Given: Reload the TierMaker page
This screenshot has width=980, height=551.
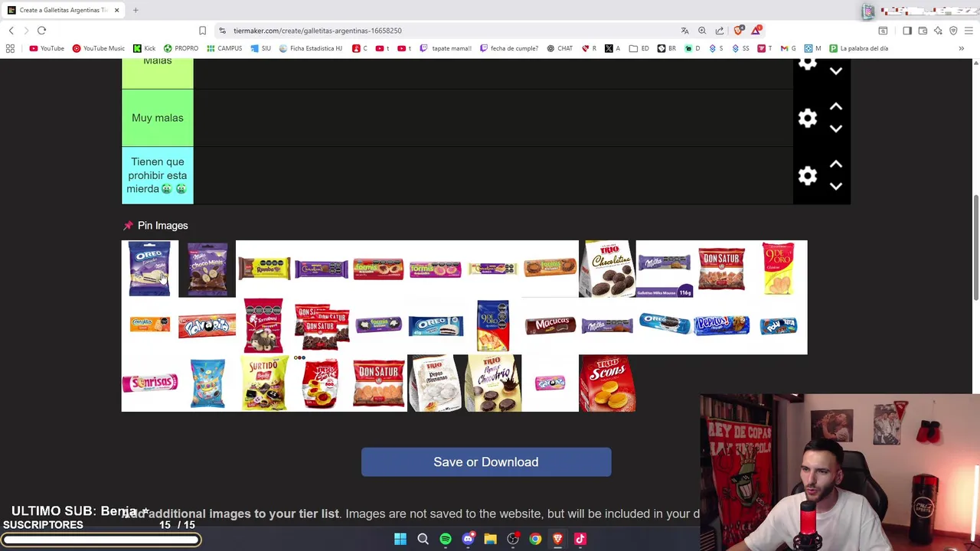Looking at the screenshot, I should (41, 31).
